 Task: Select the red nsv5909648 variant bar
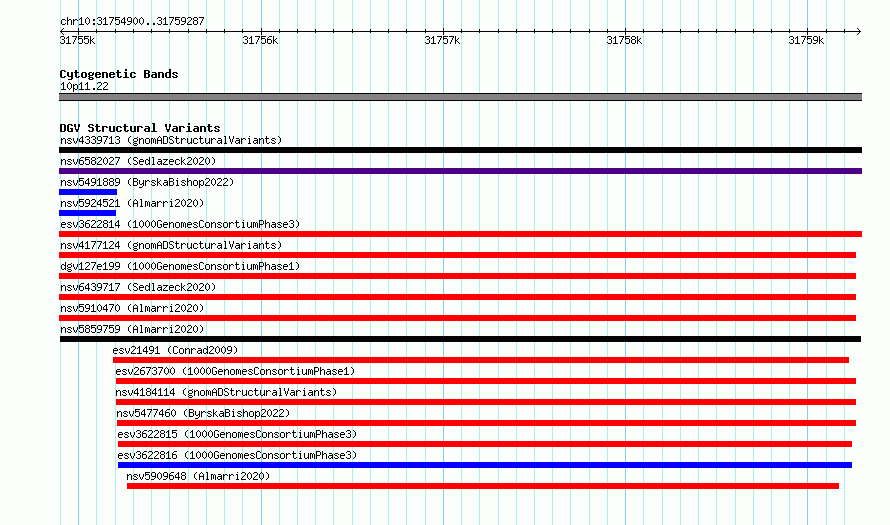coord(483,486)
